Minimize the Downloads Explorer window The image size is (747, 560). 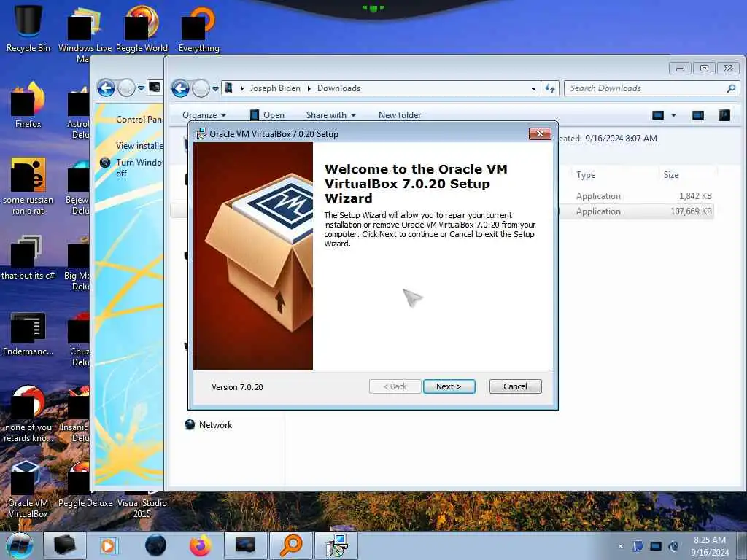[680, 69]
